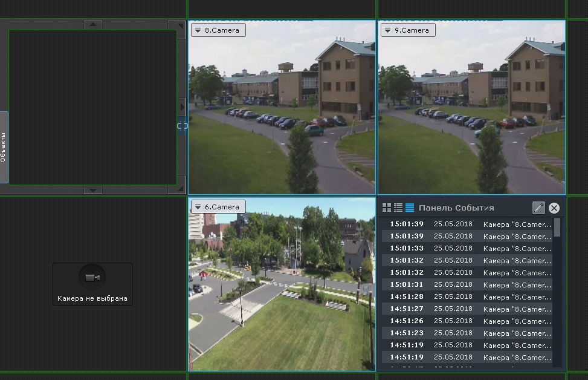Viewport: 588px width, 380px height.
Task: Switch events panel to detailed list view
Action: click(x=398, y=208)
